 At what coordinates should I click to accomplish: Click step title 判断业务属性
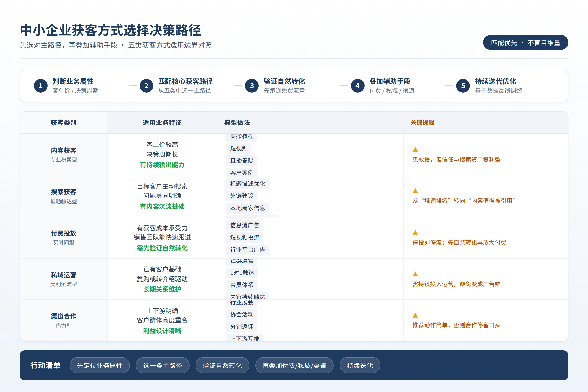tap(73, 81)
